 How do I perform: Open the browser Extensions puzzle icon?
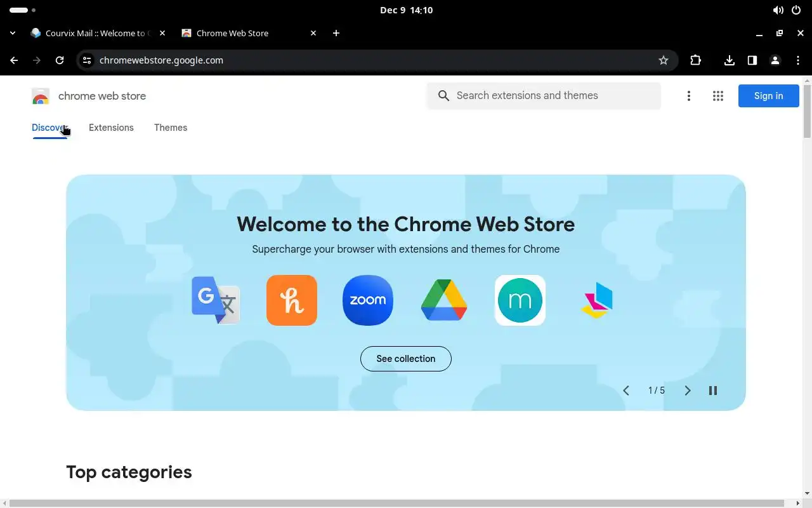click(696, 60)
